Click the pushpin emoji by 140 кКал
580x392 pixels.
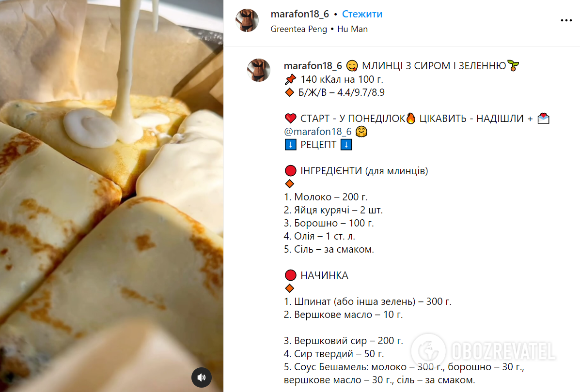290,79
